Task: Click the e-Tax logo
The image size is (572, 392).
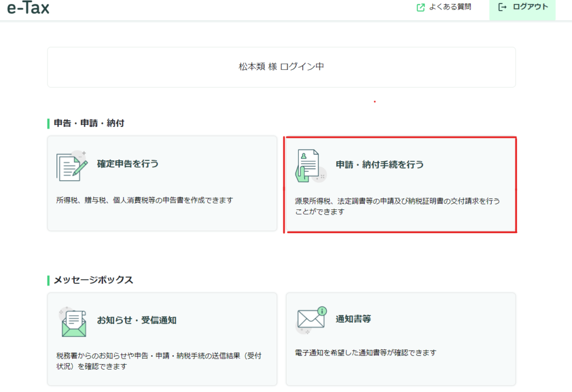Action: 28,8
